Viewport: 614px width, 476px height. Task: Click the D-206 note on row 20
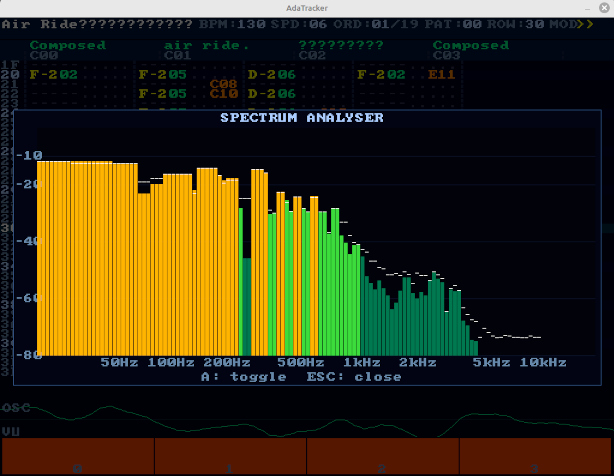point(272,74)
